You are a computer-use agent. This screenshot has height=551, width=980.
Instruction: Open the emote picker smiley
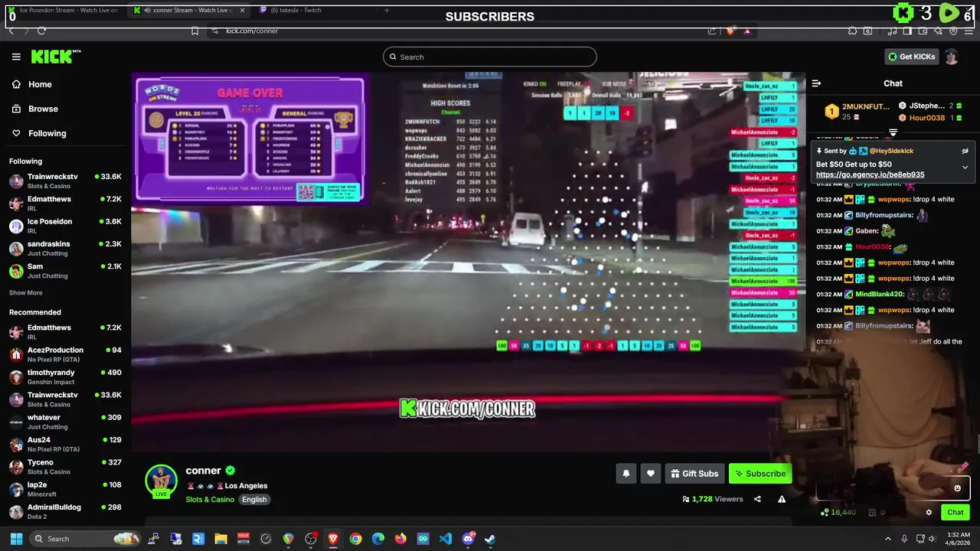(x=957, y=488)
